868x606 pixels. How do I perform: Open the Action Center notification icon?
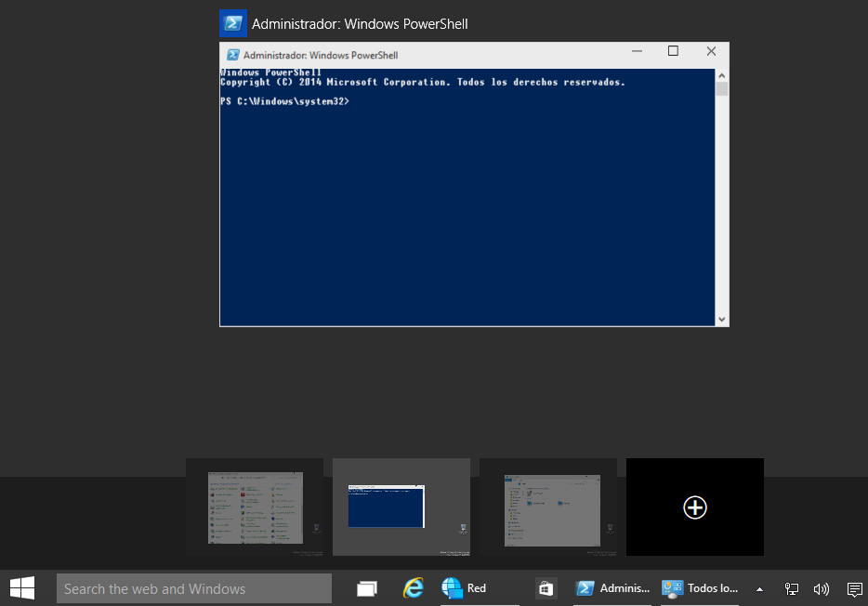tap(854, 587)
